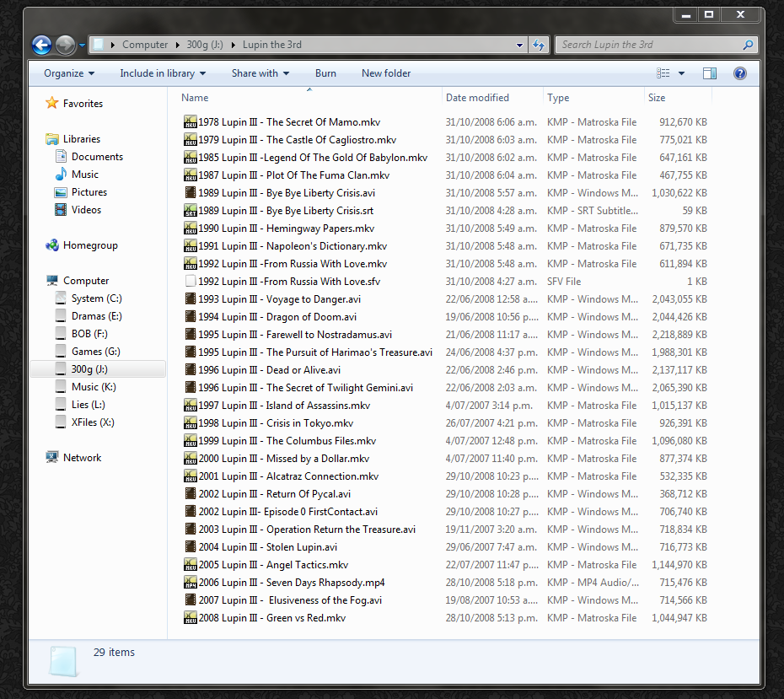Open the Music library icon
This screenshot has height=699, width=784.
61,174
